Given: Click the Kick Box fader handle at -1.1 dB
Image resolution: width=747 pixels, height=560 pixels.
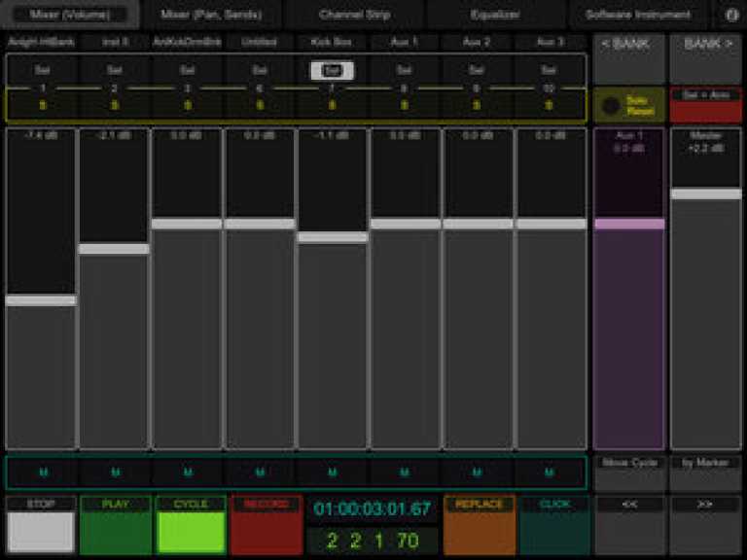Looking at the screenshot, I should point(333,237).
